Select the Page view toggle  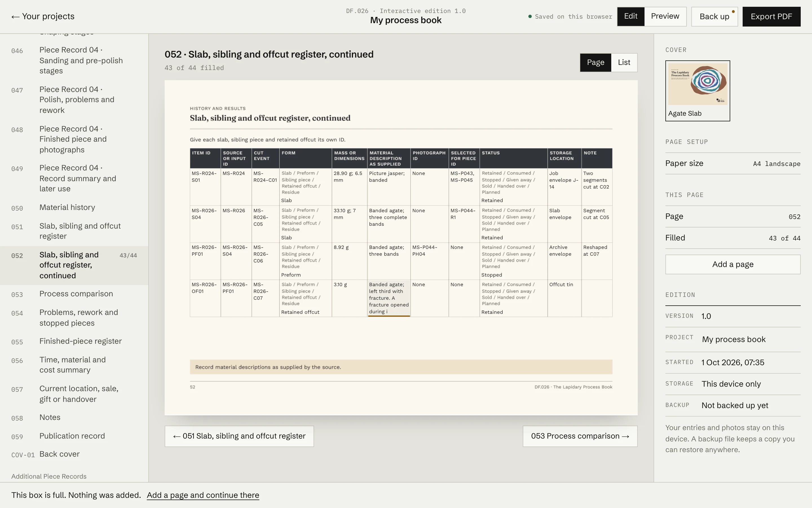(595, 62)
